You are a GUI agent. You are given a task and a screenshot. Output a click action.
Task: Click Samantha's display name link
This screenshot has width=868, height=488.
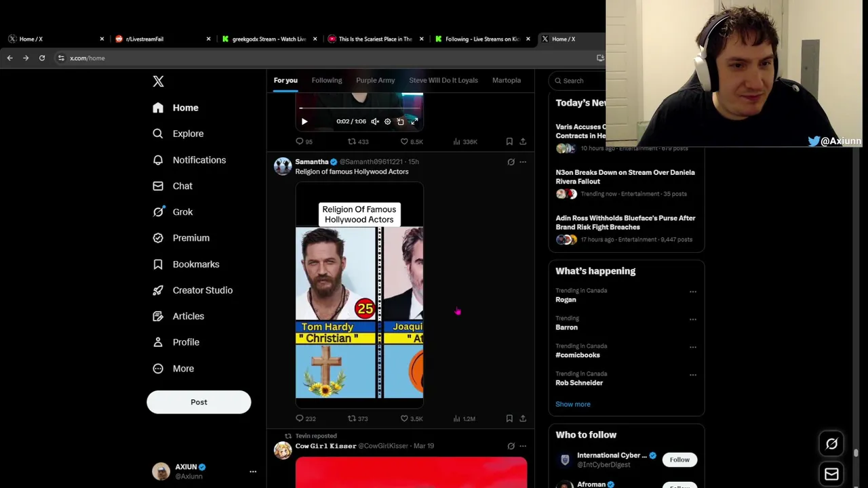click(311, 162)
